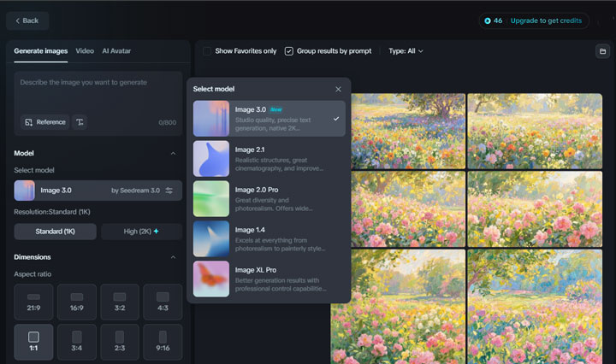Uncheck Group results by prompt
Image resolution: width=616 pixels, height=364 pixels.
(289, 51)
